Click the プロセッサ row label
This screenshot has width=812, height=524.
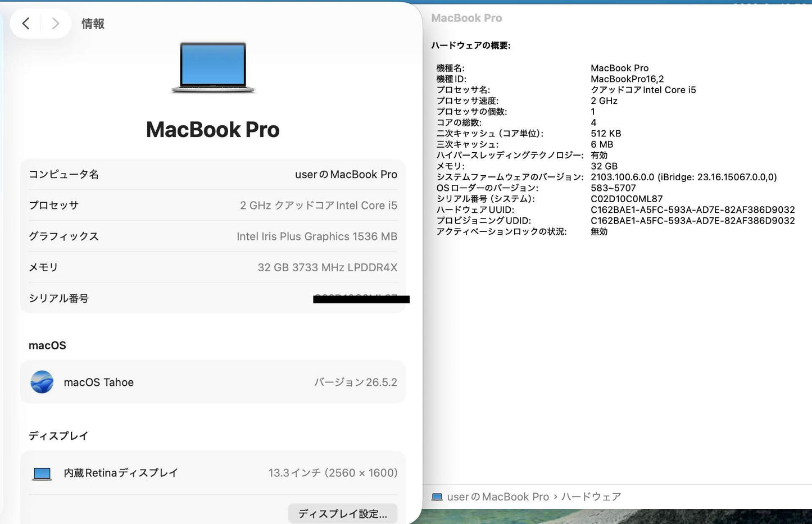point(54,206)
